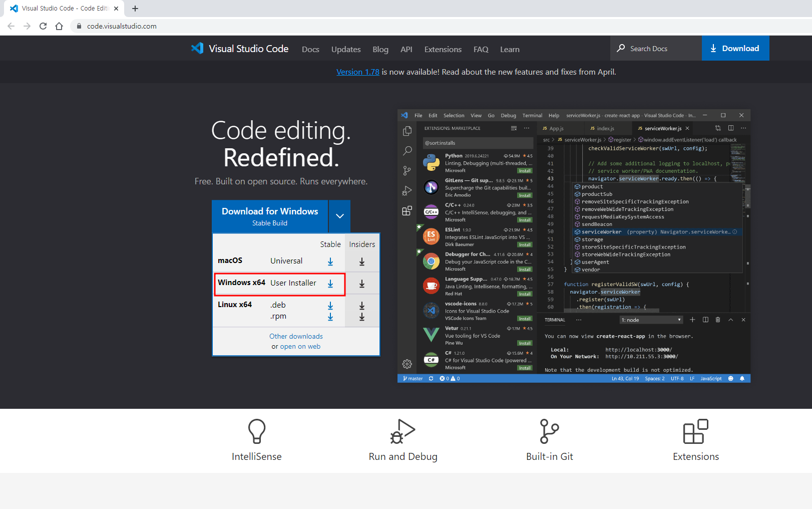Screen dimensions: 812x509
Task: Open the Extensions nav item
Action: [x=443, y=49]
